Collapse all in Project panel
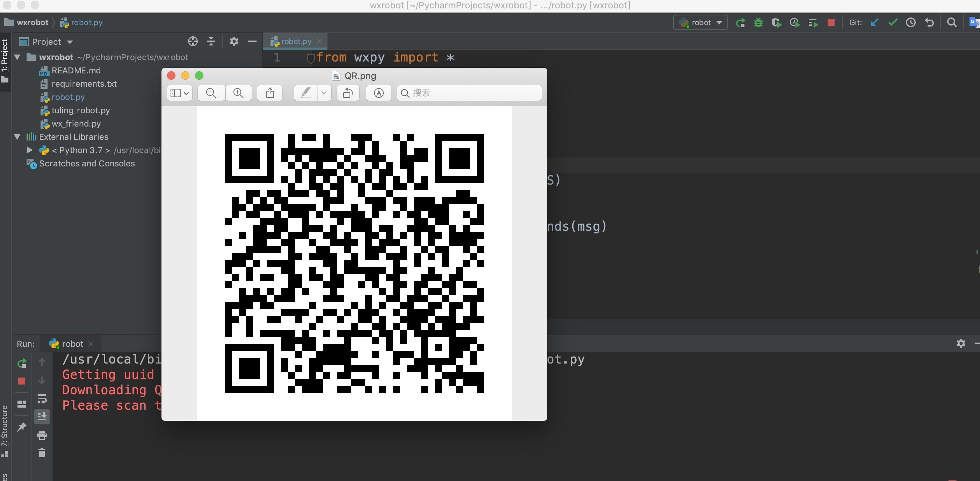 pos(211,42)
